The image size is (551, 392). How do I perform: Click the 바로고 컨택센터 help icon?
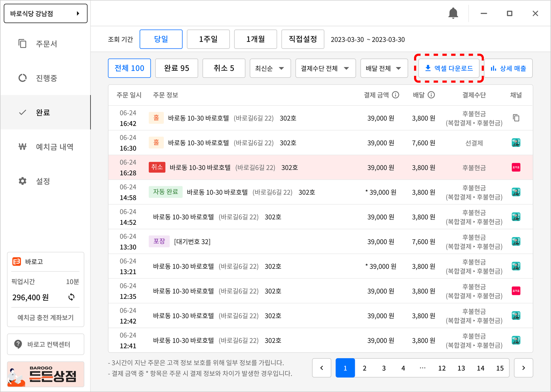pos(18,344)
